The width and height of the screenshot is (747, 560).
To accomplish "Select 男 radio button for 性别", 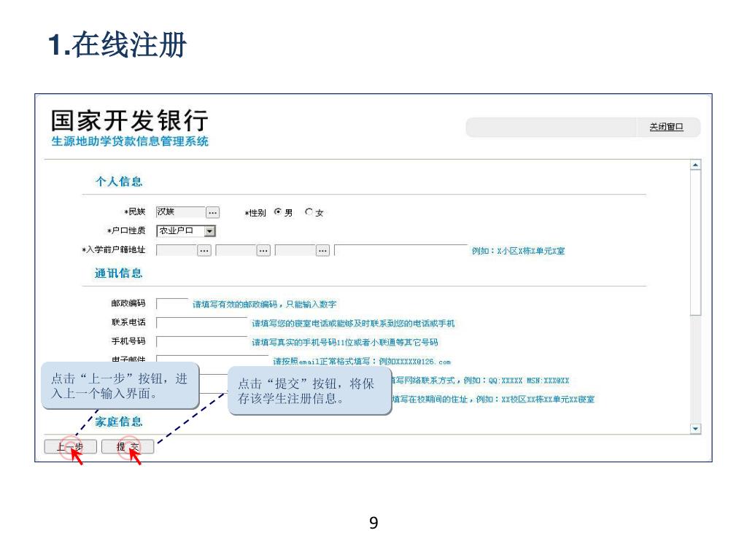I will [x=277, y=213].
